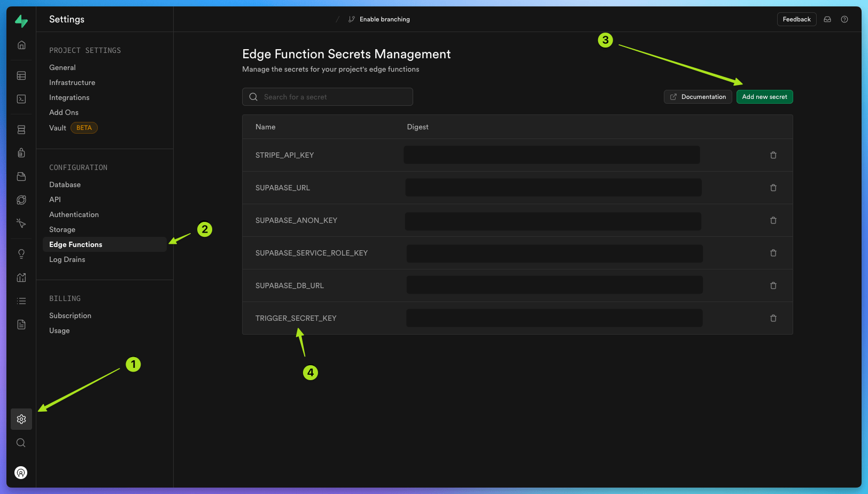Click the SUPABASE_URL name
The image size is (868, 494).
tap(283, 188)
